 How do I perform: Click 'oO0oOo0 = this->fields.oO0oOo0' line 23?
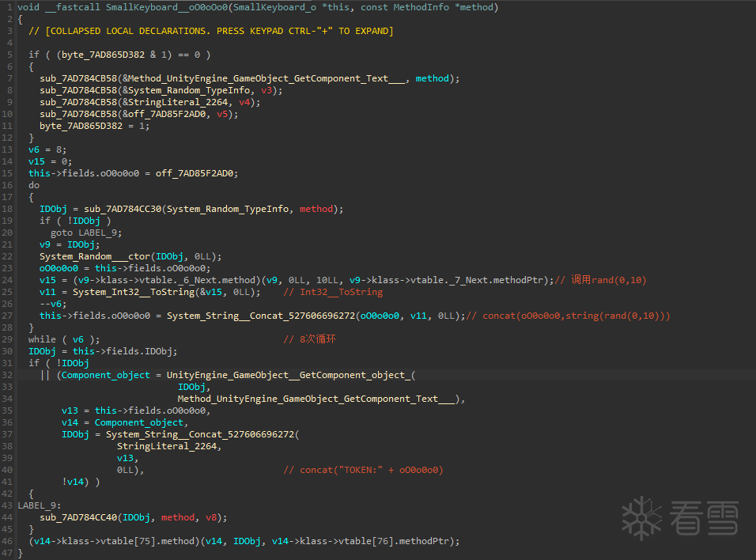click(125, 268)
